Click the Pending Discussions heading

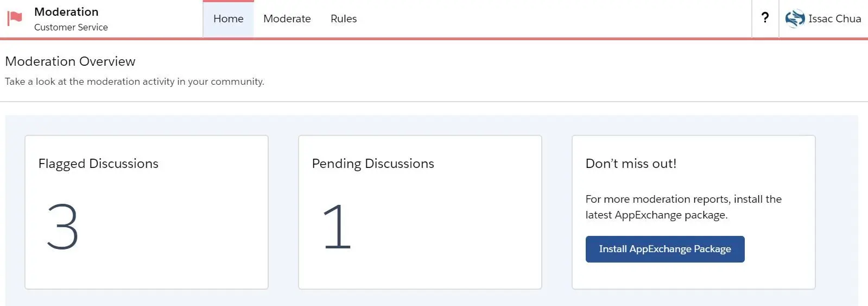point(373,164)
